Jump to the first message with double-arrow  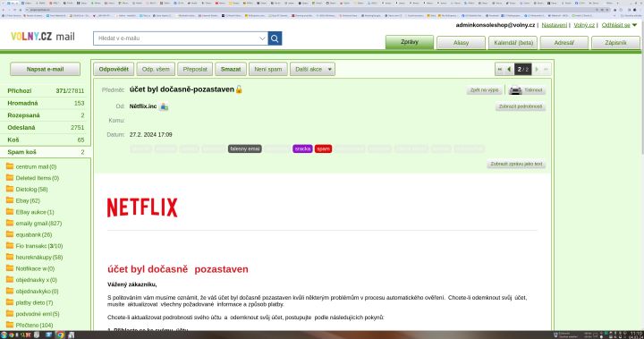point(500,70)
